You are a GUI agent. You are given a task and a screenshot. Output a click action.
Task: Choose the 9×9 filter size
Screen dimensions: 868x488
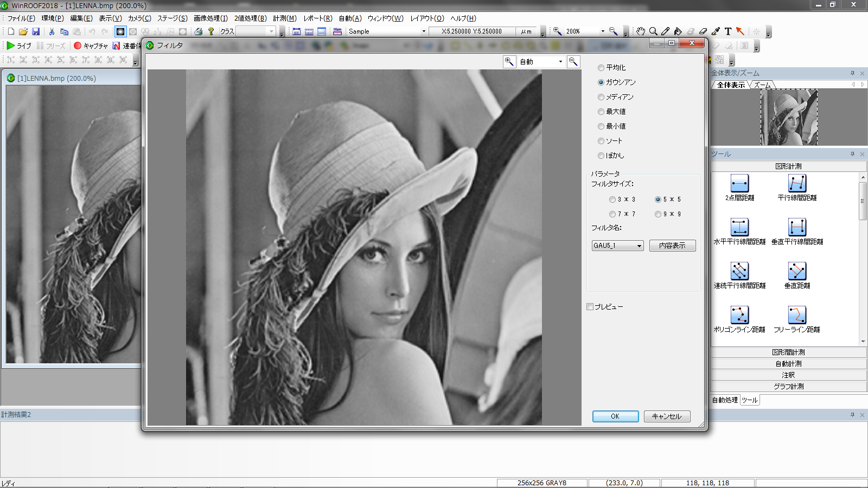(658, 214)
